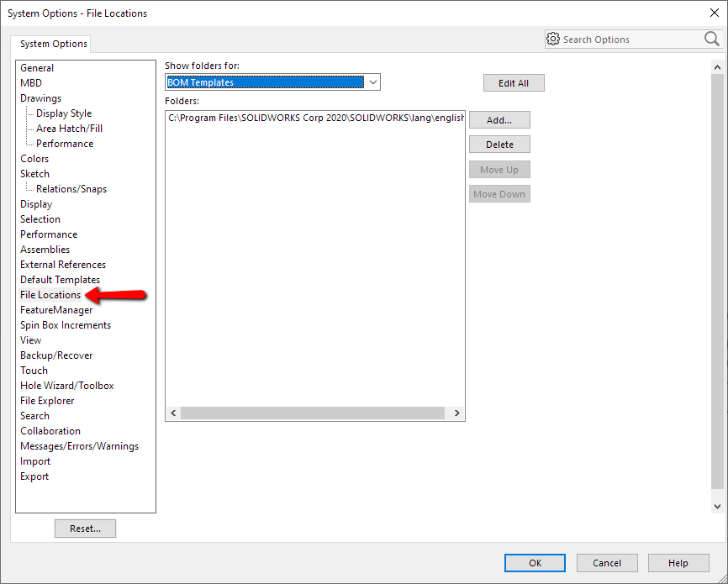The width and height of the screenshot is (728, 584).
Task: Select Messages/Errors/Warnings page
Action: tap(79, 446)
